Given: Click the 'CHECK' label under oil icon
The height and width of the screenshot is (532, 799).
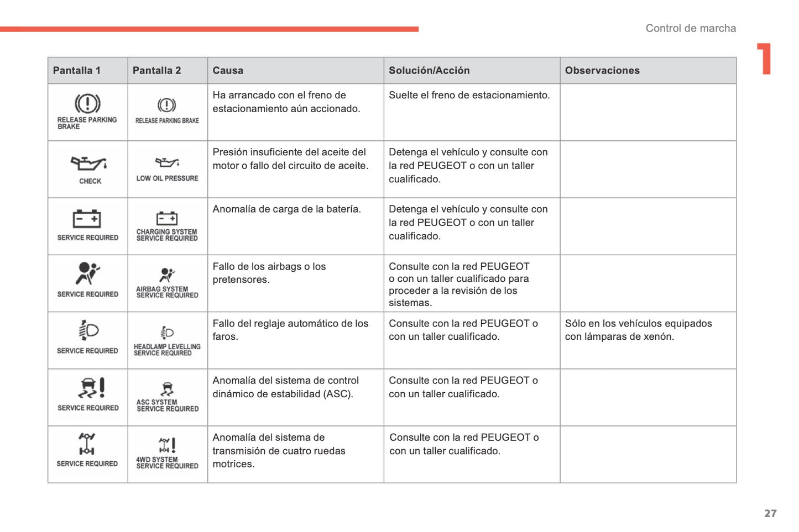Looking at the screenshot, I should pyautogui.click(x=90, y=181).
